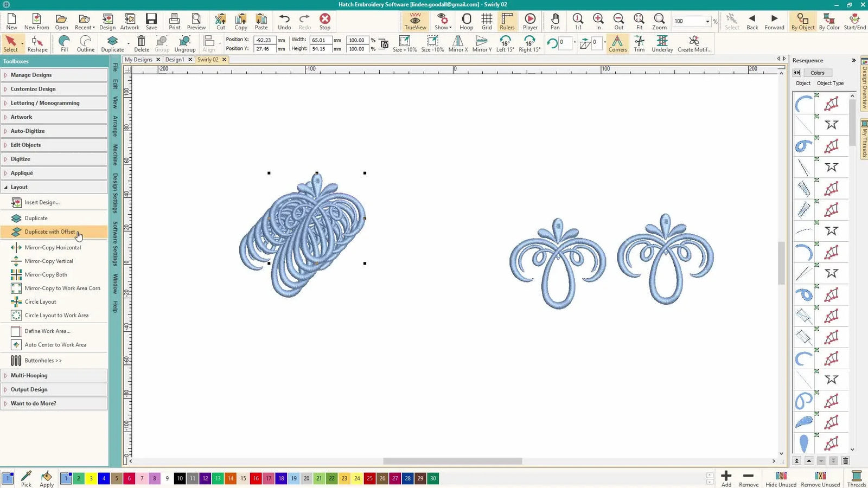Expand the Edit Objects toolbox

(x=25, y=145)
